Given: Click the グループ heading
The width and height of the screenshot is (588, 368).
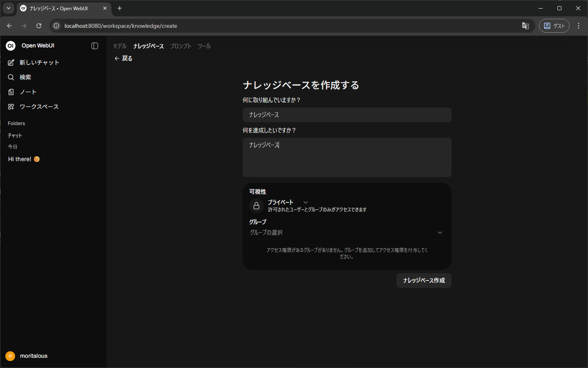Looking at the screenshot, I should click(258, 222).
